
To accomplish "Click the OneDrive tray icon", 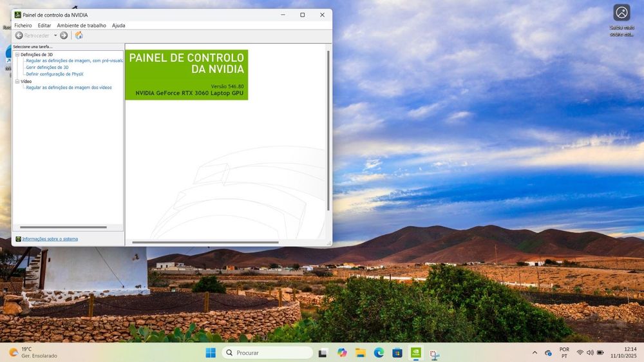I will tap(548, 352).
